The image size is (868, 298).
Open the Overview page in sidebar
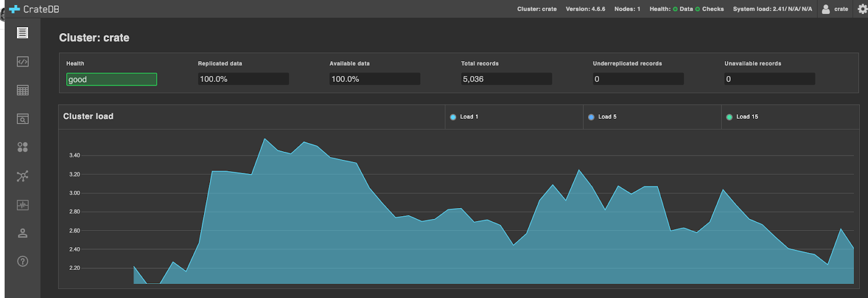coord(22,33)
